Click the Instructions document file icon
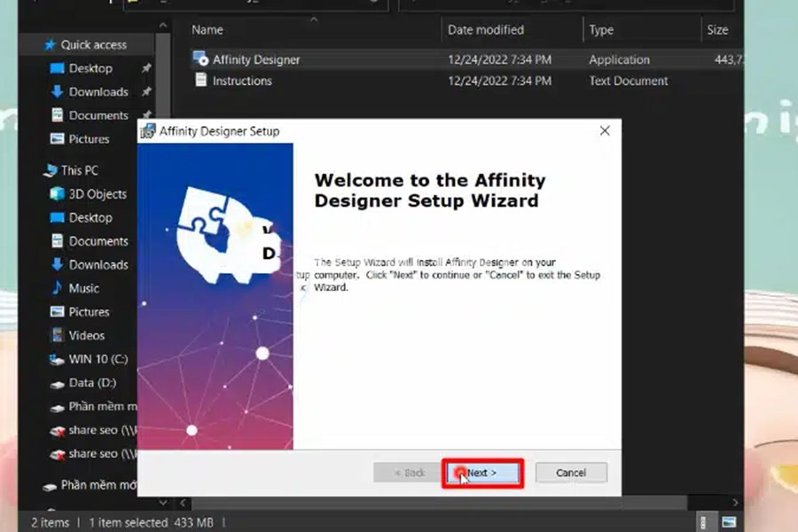The height and width of the screenshot is (532, 798). point(201,80)
